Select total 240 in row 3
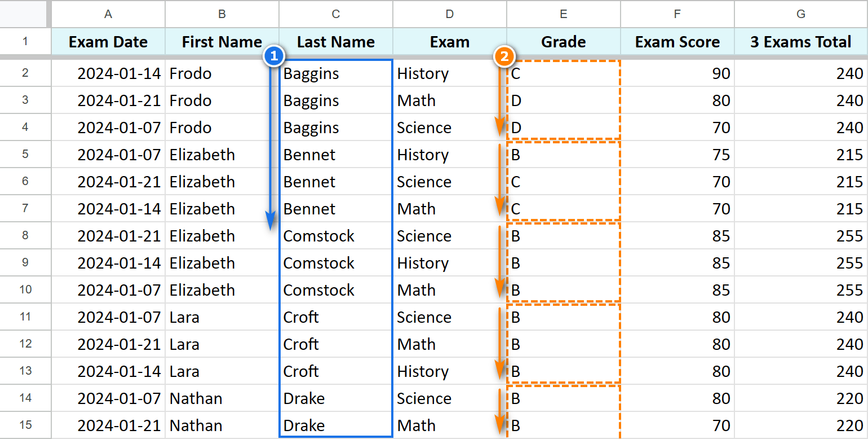The image size is (868, 439). coord(801,100)
